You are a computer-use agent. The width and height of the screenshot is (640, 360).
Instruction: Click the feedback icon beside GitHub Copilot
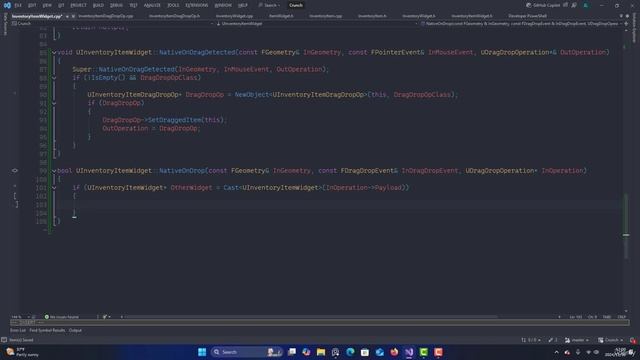(x=574, y=5)
